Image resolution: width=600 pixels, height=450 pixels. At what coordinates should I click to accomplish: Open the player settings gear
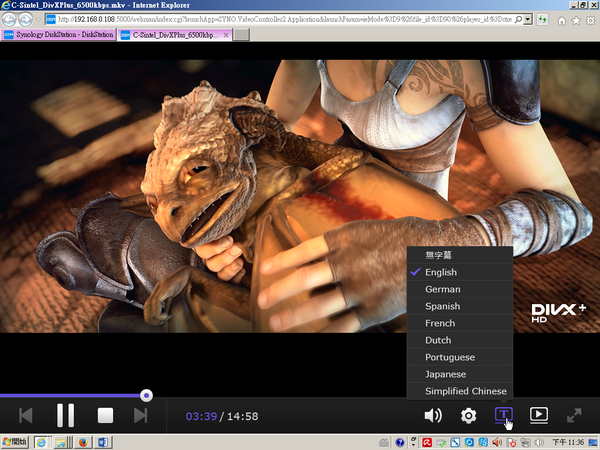tap(468, 415)
